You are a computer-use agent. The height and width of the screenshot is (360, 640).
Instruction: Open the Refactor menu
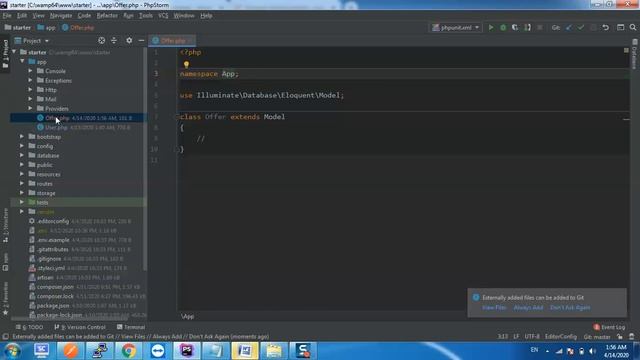click(107, 16)
